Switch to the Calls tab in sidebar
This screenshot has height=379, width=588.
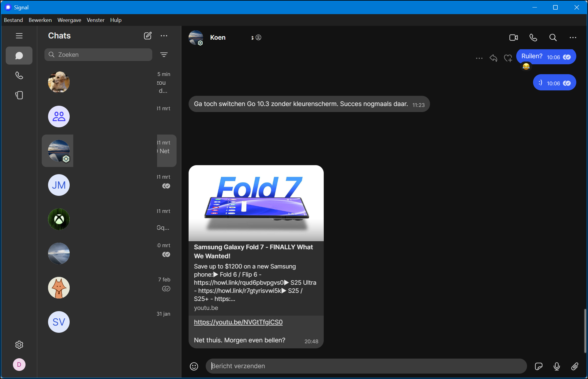click(19, 75)
